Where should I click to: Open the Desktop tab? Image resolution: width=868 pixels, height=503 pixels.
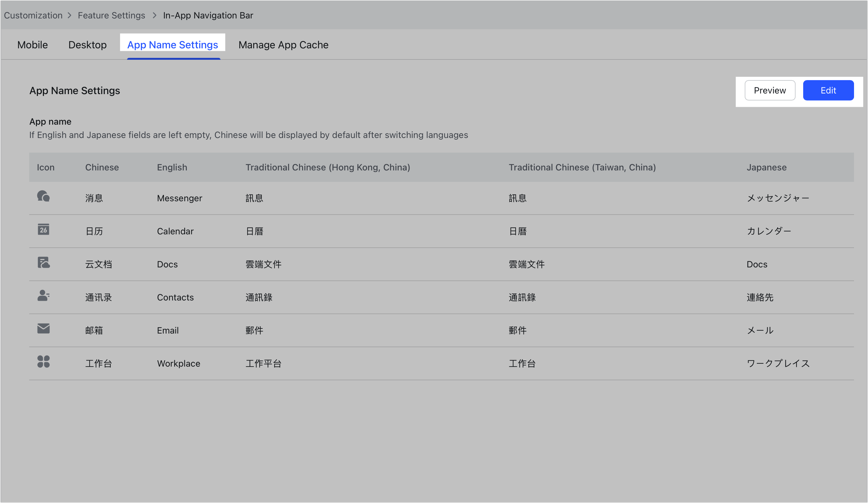pyautogui.click(x=87, y=45)
